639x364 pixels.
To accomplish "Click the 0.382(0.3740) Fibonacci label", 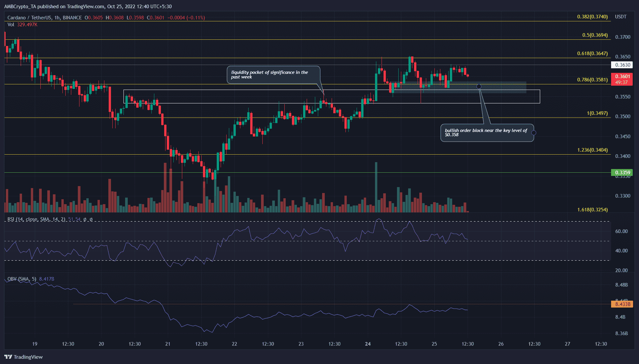I will tap(592, 17).
